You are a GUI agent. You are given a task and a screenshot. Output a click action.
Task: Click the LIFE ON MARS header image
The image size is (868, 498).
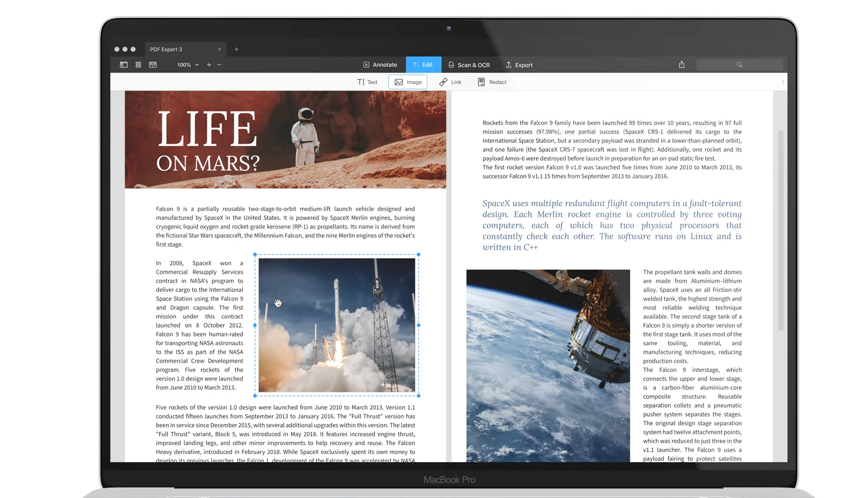click(x=285, y=140)
